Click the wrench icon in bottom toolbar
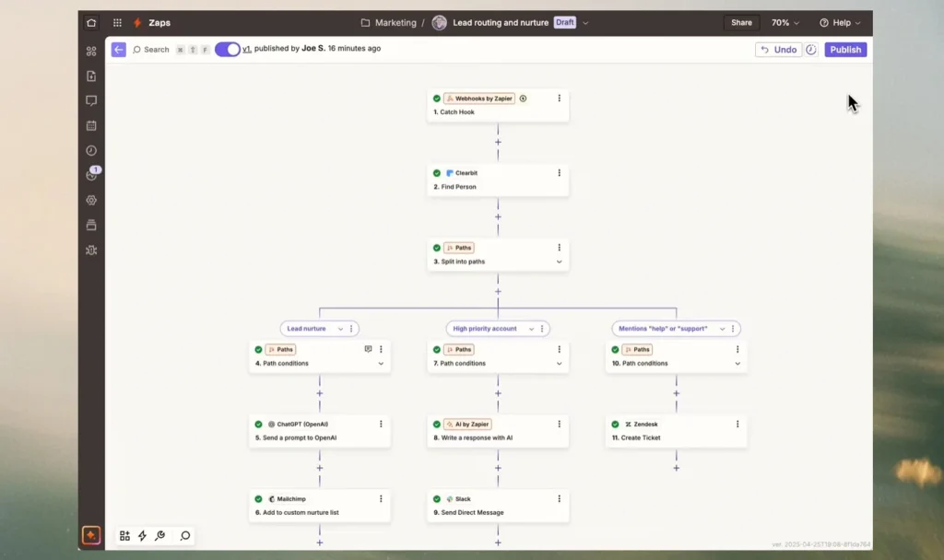This screenshot has height=560, width=944. pos(160,535)
